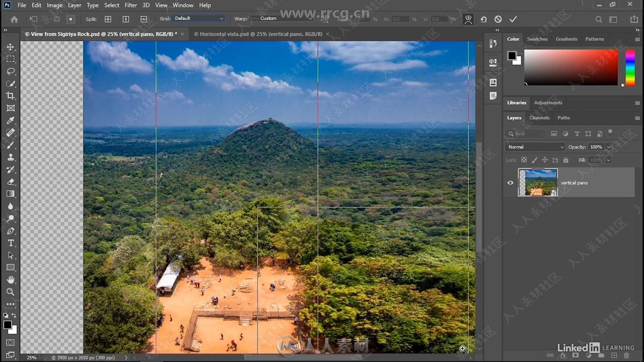Reset the warp with the undo arrow icon
The image size is (644, 362).
coord(483,19)
